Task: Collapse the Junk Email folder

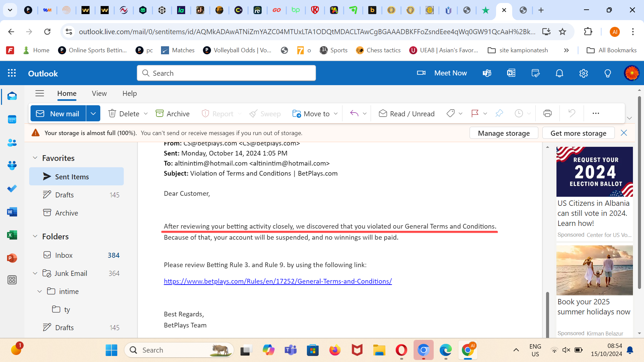Action: (x=35, y=273)
